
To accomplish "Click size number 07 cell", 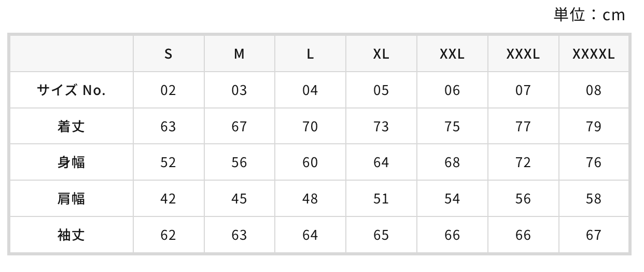I will 523,90.
